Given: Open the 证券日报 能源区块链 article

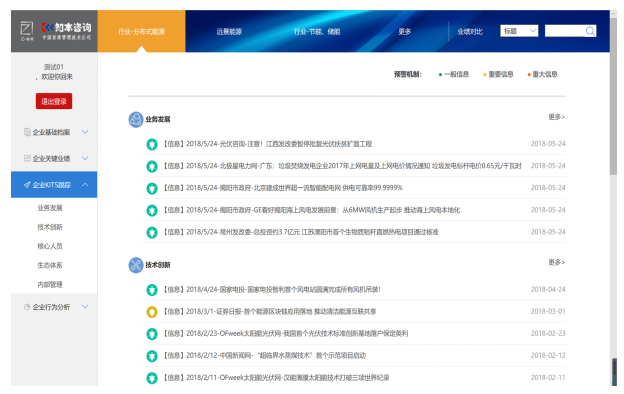Looking at the screenshot, I should click(x=270, y=312).
